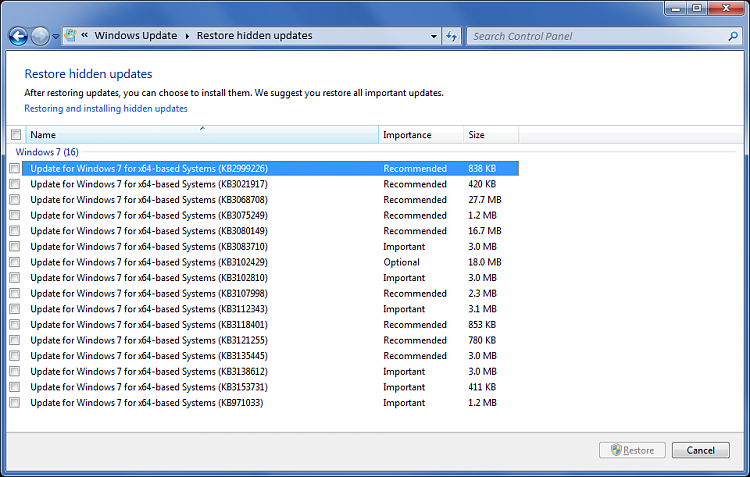This screenshot has width=750, height=477.
Task: Select the KB3083710 update row text
Action: tap(149, 246)
